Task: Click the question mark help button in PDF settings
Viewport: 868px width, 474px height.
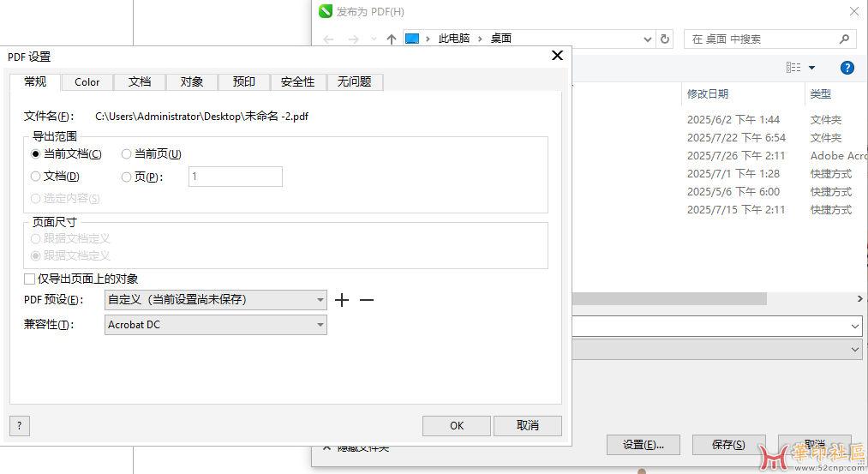Action: (x=19, y=426)
